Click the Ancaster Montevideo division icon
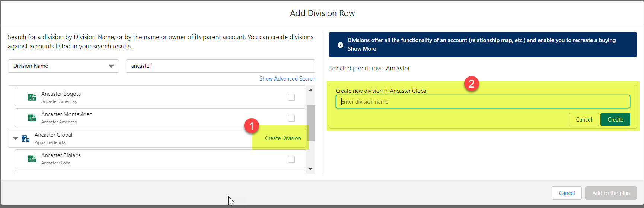Viewport: 644px width, 208px height. pos(32,118)
